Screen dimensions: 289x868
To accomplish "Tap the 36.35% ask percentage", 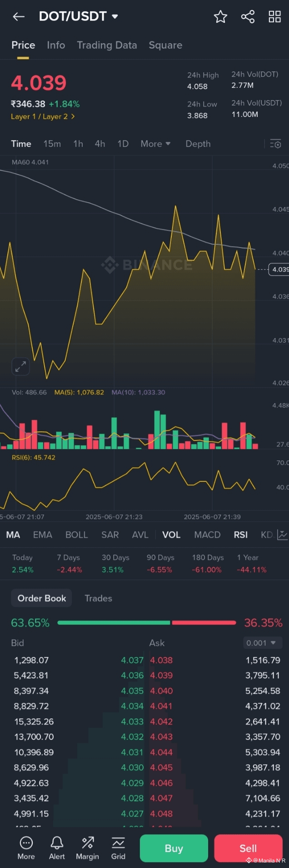I will click(x=263, y=623).
